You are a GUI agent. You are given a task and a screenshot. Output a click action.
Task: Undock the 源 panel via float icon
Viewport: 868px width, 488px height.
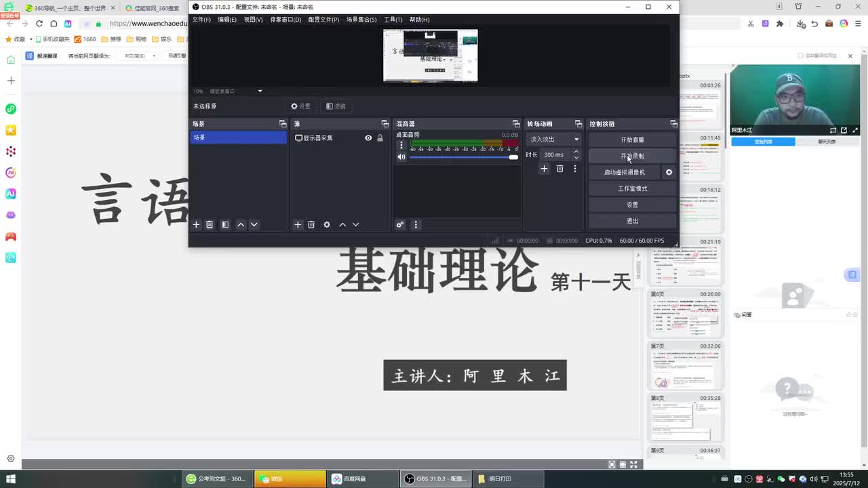click(x=384, y=123)
